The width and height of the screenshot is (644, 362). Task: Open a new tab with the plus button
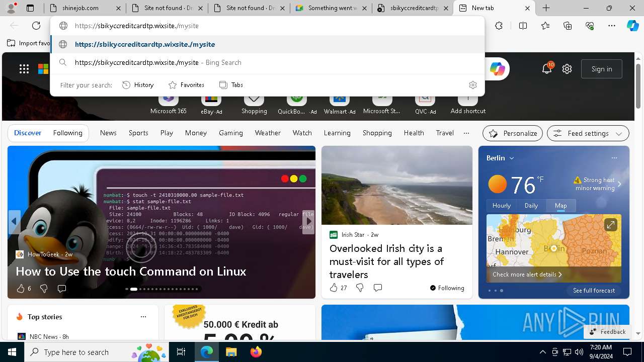[x=546, y=8]
